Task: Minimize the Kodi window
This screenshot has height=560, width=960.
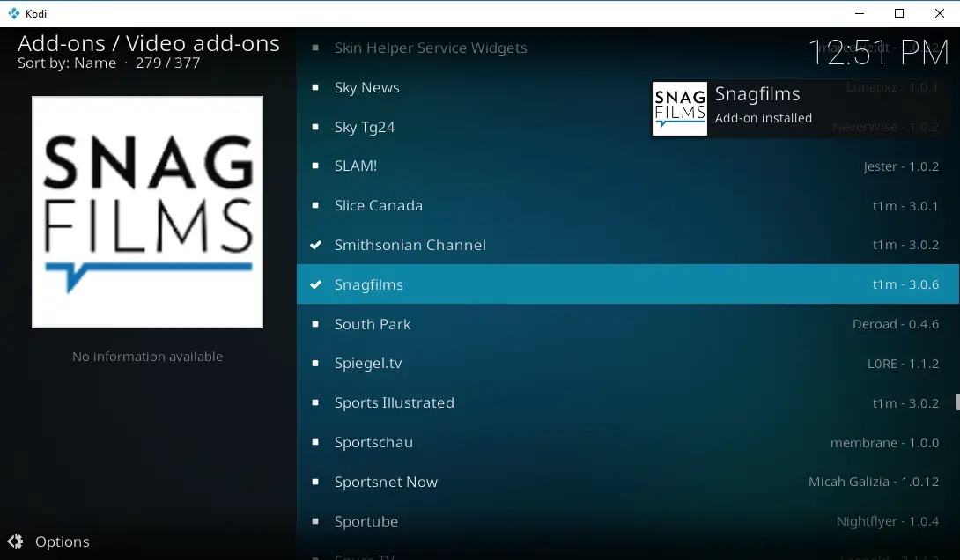Action: [859, 13]
